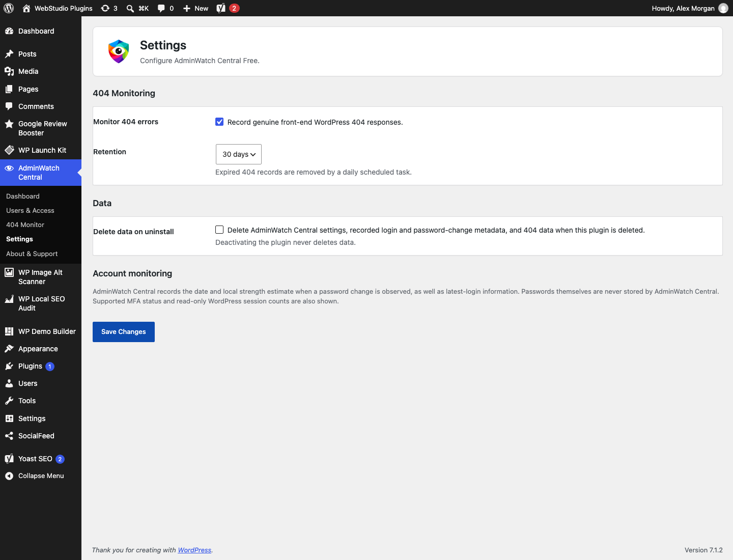Click the Save Changes button

[124, 332]
